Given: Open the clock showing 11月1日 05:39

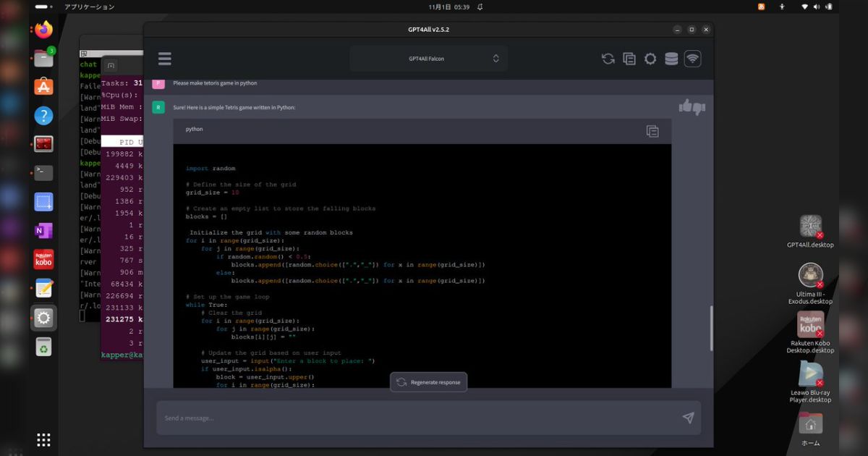Looking at the screenshot, I should (x=448, y=7).
